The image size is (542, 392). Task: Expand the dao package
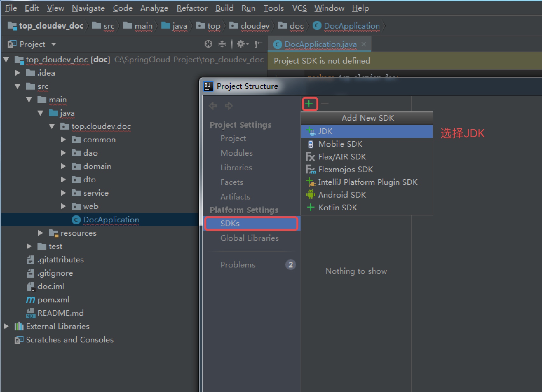63,153
